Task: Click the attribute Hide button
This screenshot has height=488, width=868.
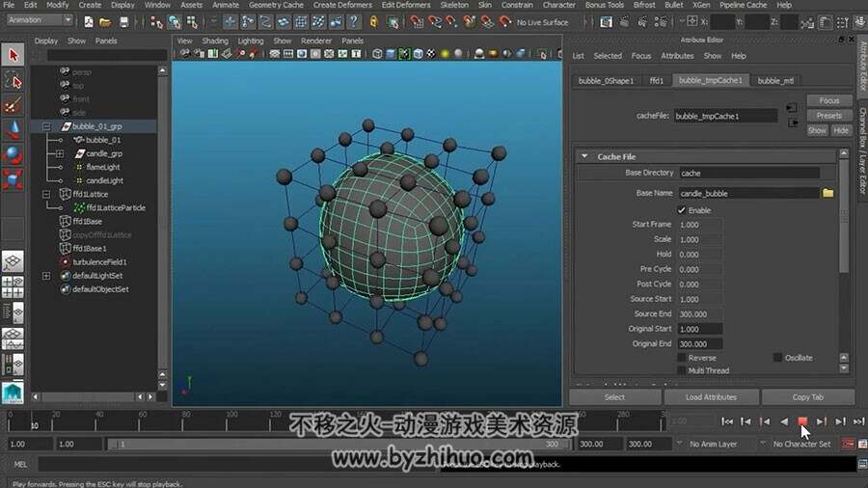Action: click(841, 130)
